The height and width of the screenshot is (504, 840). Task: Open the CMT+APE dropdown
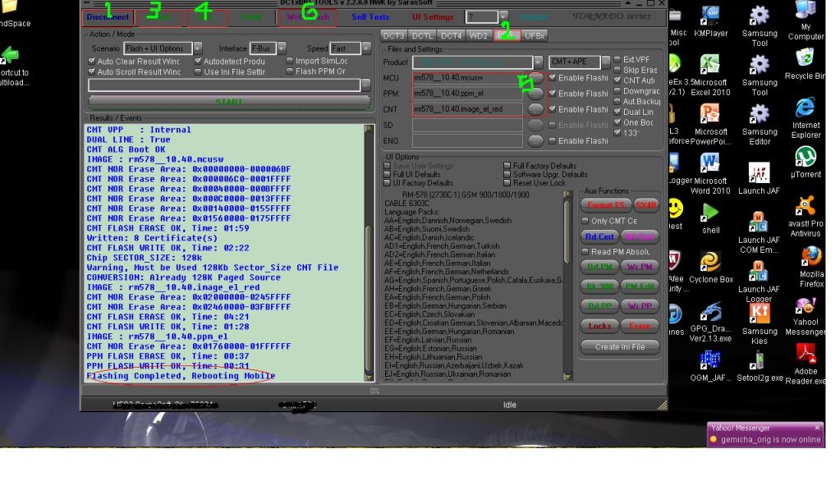(605, 62)
